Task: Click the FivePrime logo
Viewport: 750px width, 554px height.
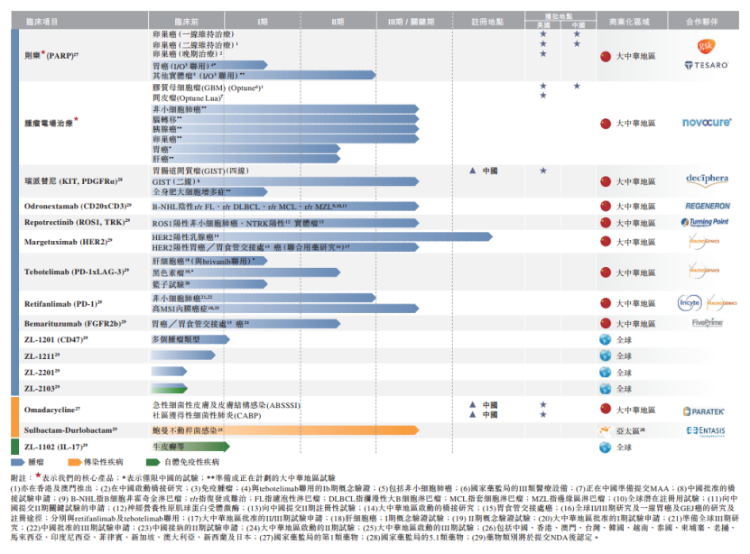Action: pos(707,323)
